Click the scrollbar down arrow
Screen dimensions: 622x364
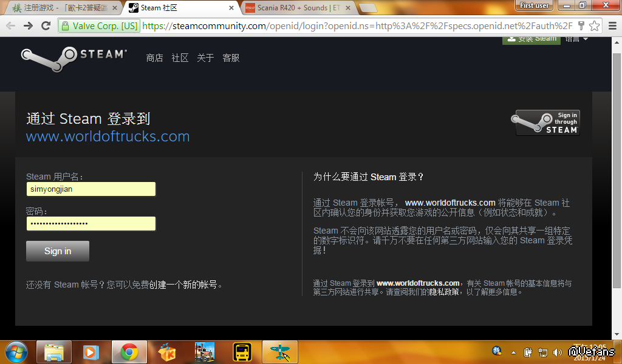point(617,335)
